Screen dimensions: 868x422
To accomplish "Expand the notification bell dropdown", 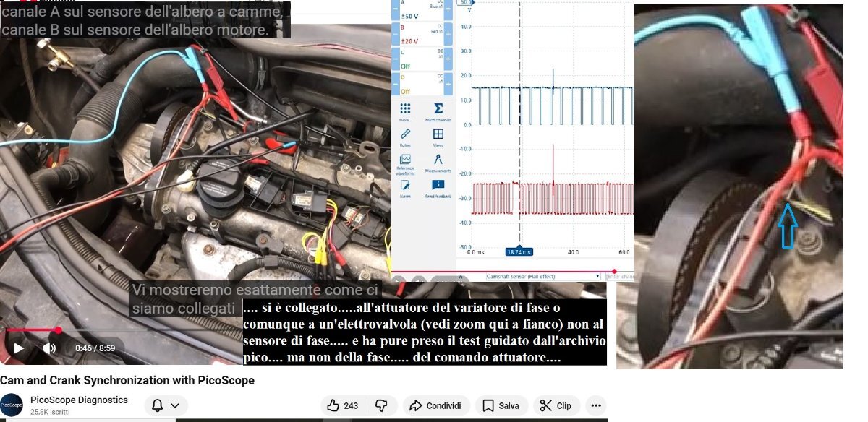I will [166, 405].
